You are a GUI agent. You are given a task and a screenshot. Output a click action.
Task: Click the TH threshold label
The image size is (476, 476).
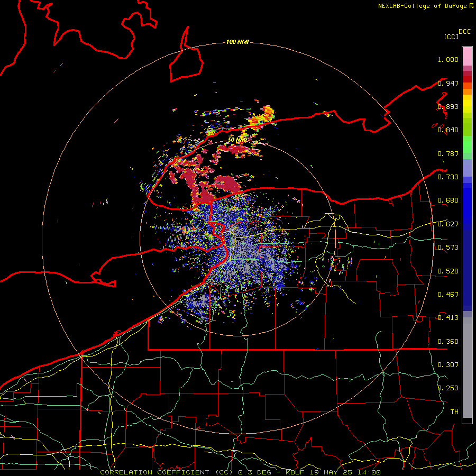pos(454,411)
